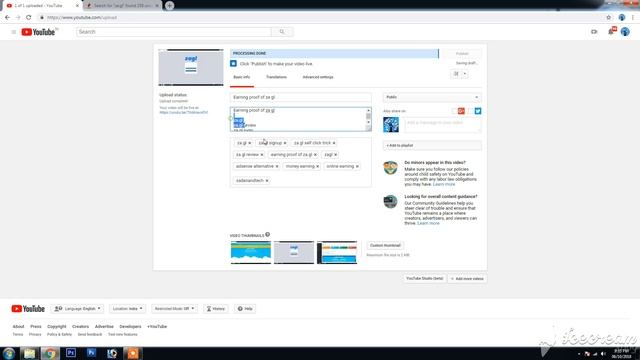This screenshot has width=640, height=360.
Task: Open the History button in the footer
Action: [x=216, y=309]
